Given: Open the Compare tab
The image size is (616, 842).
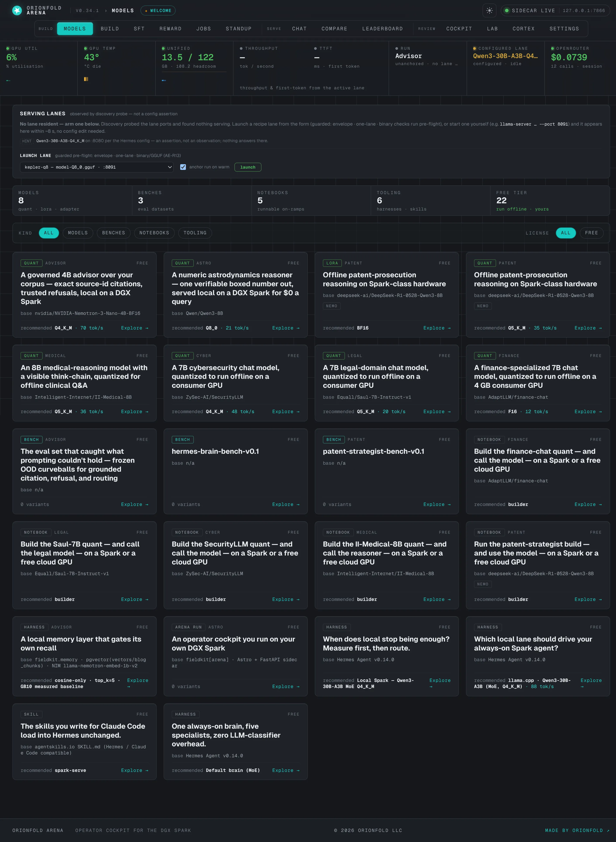Looking at the screenshot, I should click(334, 29).
